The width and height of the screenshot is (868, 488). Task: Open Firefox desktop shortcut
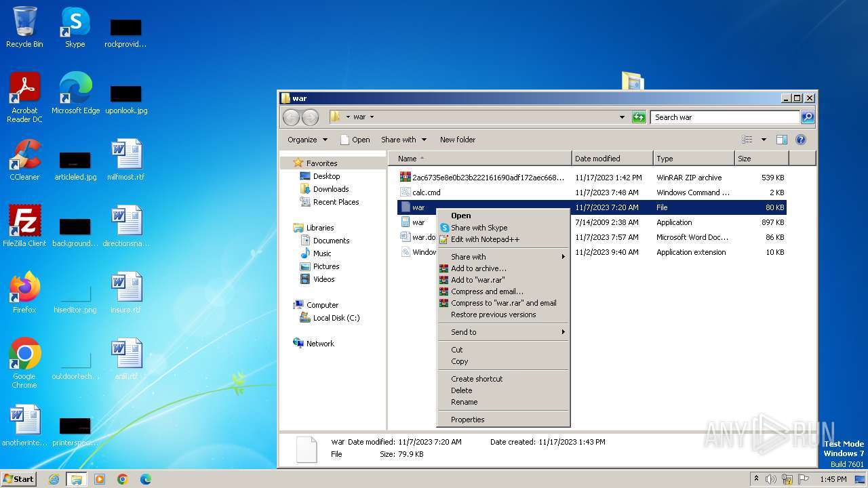pyautogui.click(x=24, y=293)
